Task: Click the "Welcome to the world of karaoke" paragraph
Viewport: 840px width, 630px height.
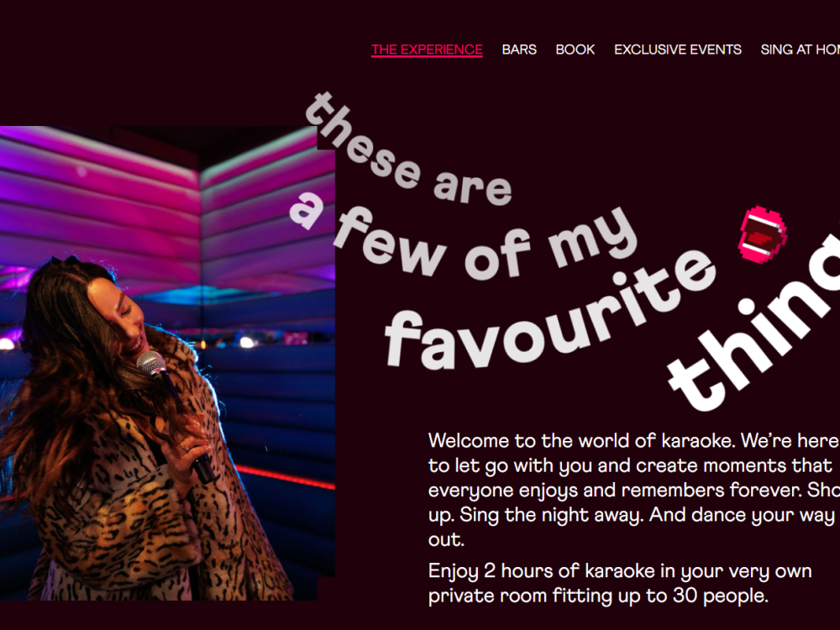Action: coord(633,490)
